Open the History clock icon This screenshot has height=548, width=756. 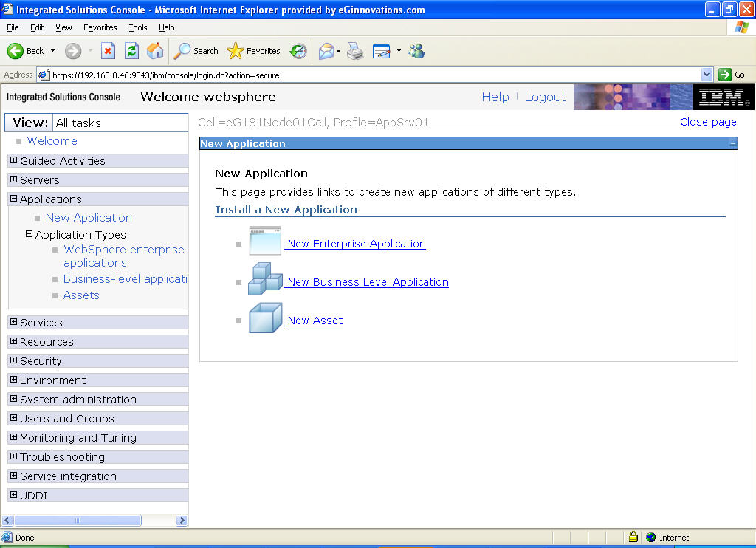pyautogui.click(x=298, y=51)
